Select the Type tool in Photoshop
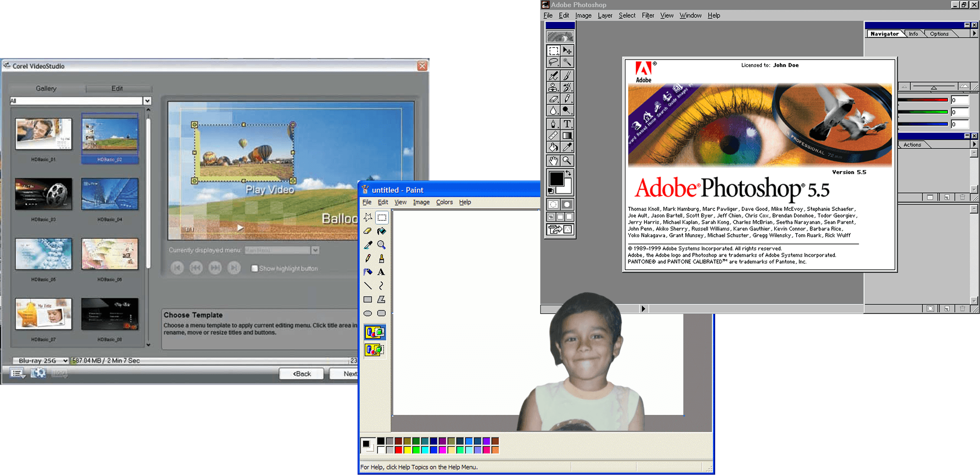The height and width of the screenshot is (475, 980). pyautogui.click(x=567, y=124)
